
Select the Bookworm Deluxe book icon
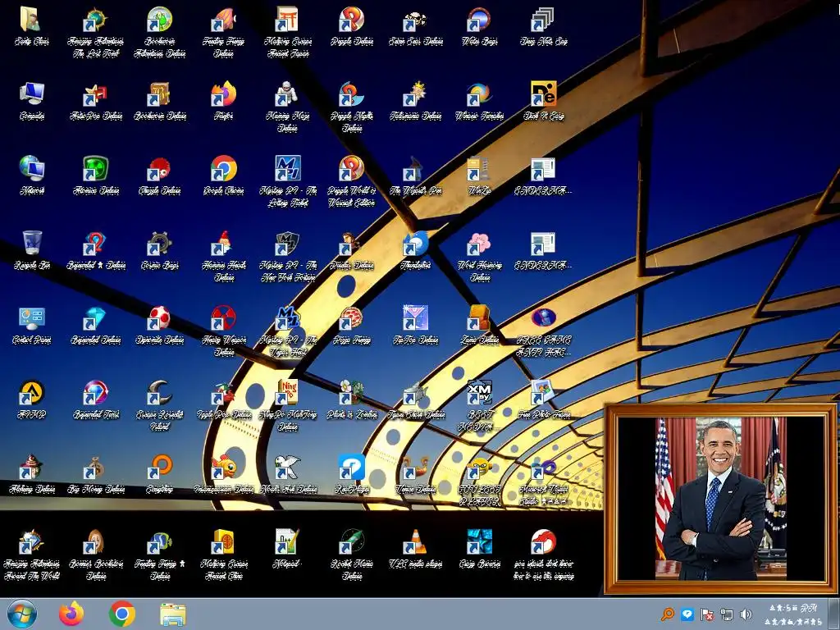pos(160,100)
